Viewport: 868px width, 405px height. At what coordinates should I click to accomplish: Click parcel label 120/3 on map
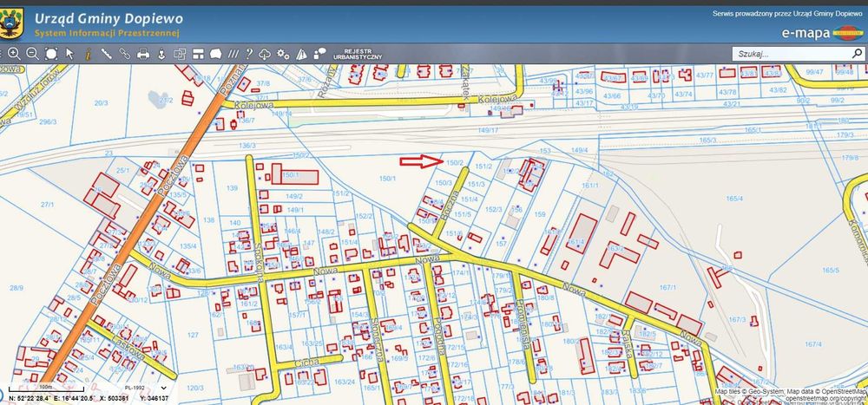coord(194,388)
